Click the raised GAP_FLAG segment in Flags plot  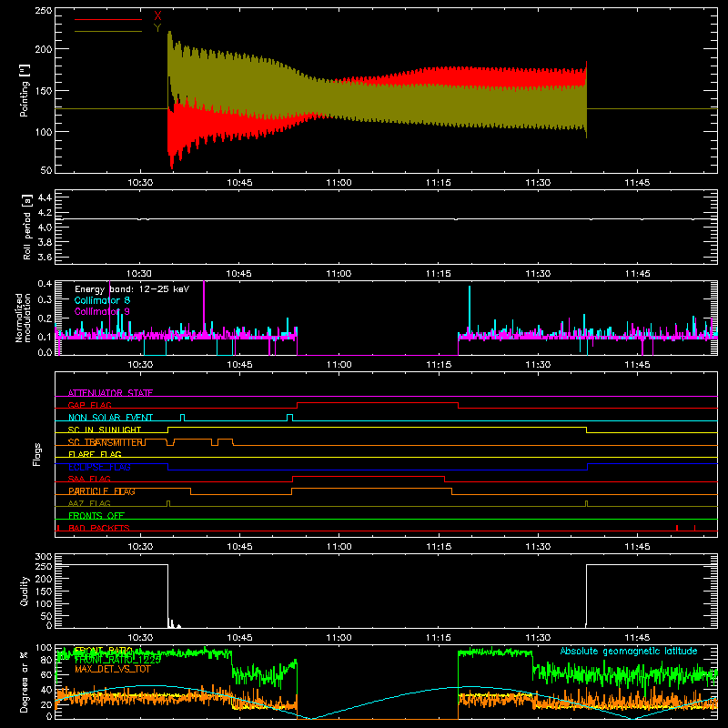point(378,403)
